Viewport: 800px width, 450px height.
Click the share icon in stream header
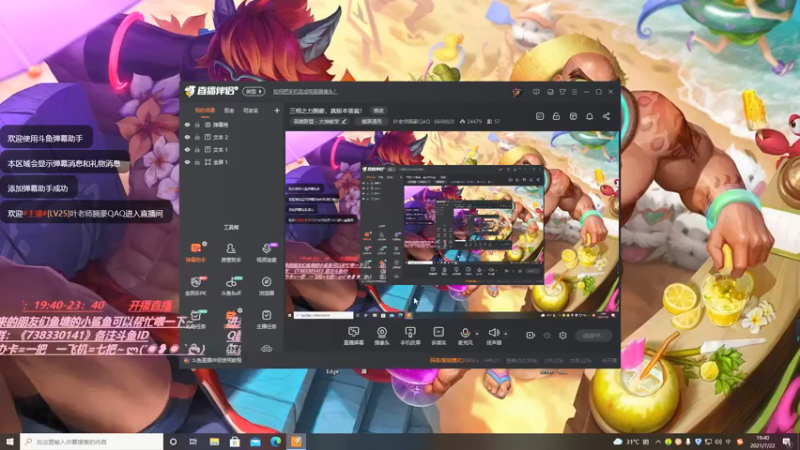pyautogui.click(x=606, y=116)
